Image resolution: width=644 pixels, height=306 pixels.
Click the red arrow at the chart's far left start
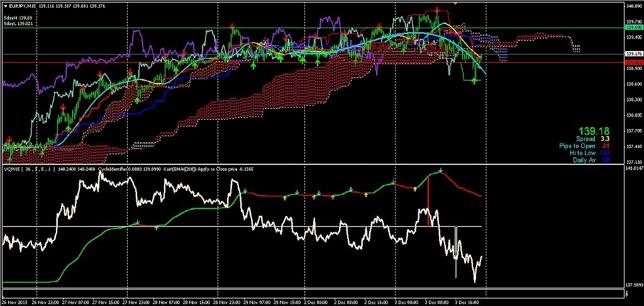click(x=9, y=140)
